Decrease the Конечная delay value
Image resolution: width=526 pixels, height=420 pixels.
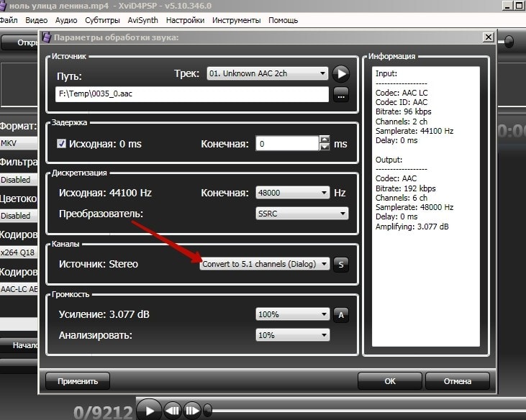pyautogui.click(x=325, y=147)
